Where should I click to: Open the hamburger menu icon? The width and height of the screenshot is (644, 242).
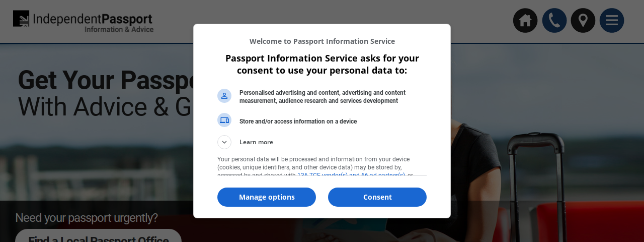click(x=612, y=21)
